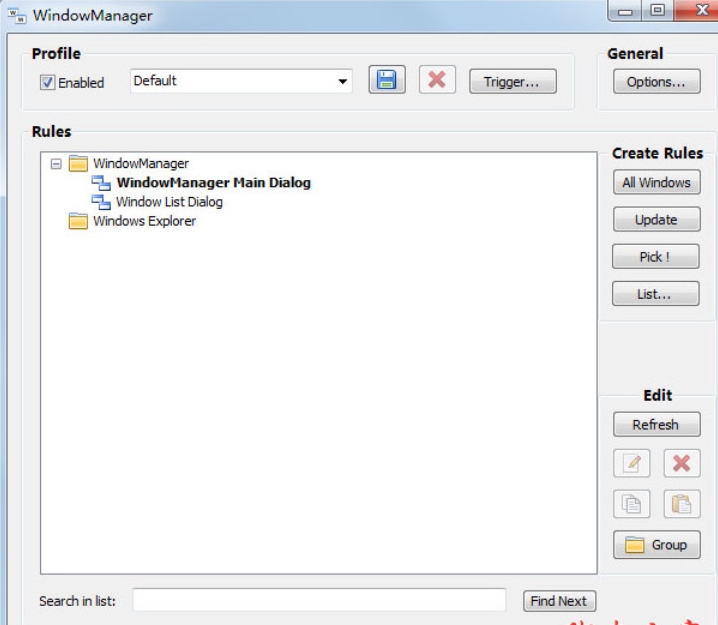Click the Find Next button
The width and height of the screenshot is (718, 625).
point(559,601)
